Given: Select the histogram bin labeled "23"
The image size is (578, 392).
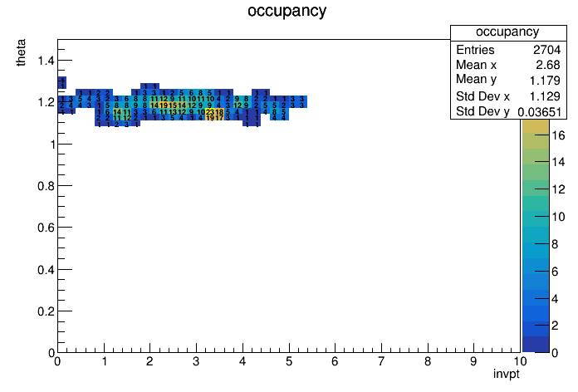Looking at the screenshot, I should point(210,111).
